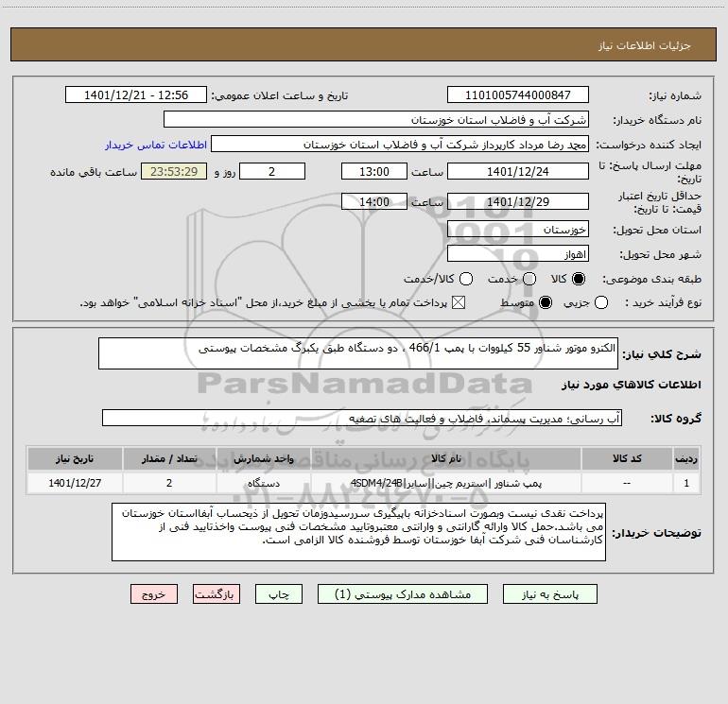Select the جزیی purchase type radio
728x704 pixels.
click(x=600, y=302)
